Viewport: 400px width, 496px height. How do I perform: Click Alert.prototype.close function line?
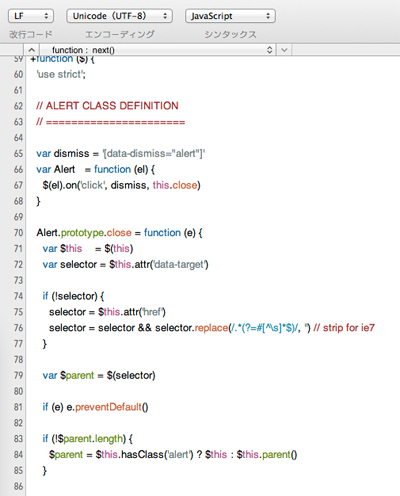[119, 233]
